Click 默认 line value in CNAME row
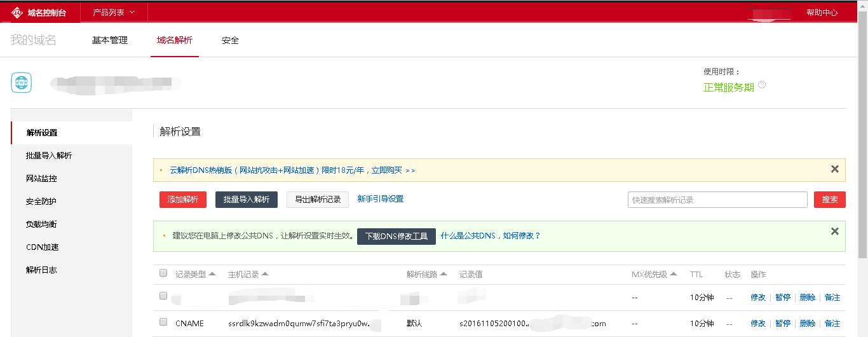The width and height of the screenshot is (868, 337). pos(414,324)
